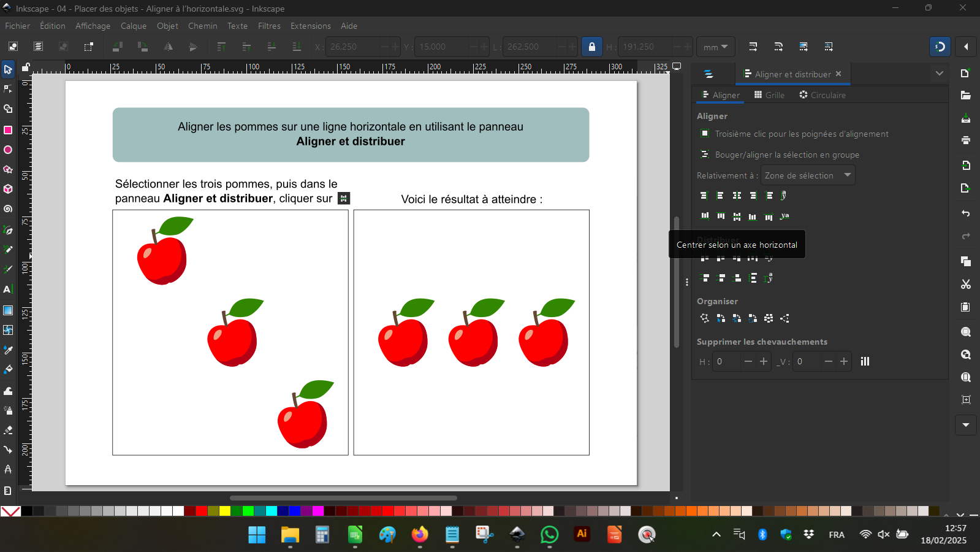Select the 'Aligner' sub-tab
This screenshot has height=552, width=980.
[x=721, y=95]
